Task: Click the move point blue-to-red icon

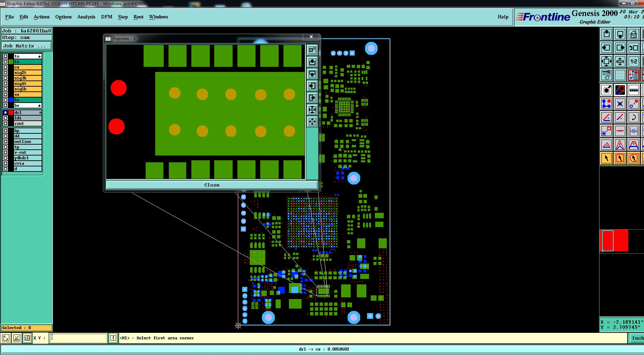Action: (x=634, y=104)
